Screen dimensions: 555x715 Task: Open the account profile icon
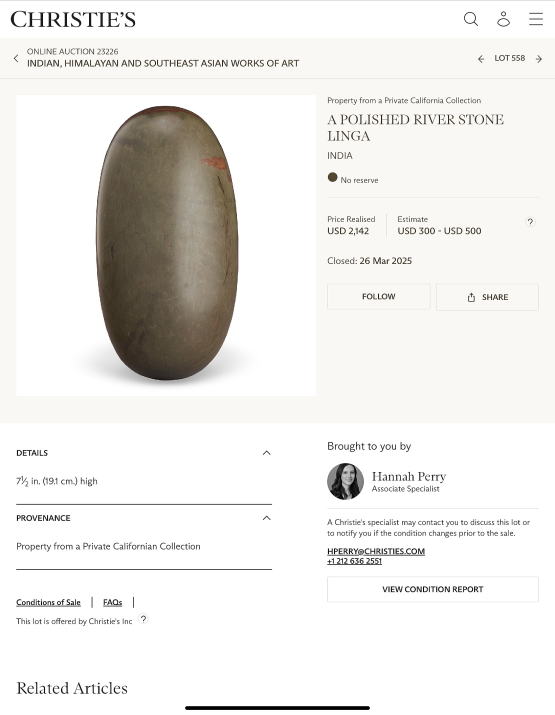tap(503, 19)
